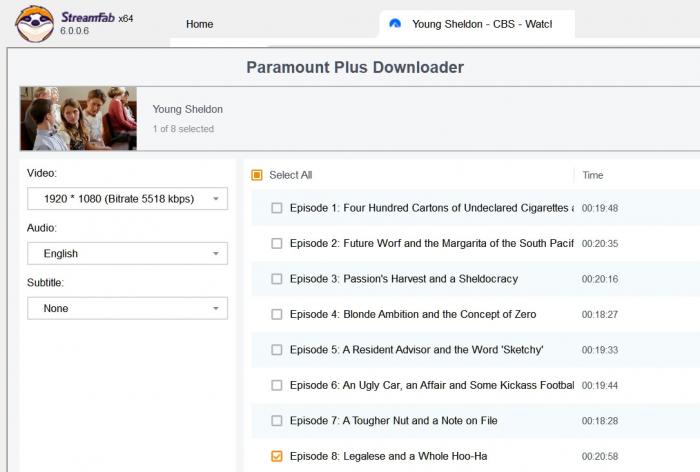Open the Audio language dropdown showing English
Screen dimensions: 700x472
(x=128, y=254)
